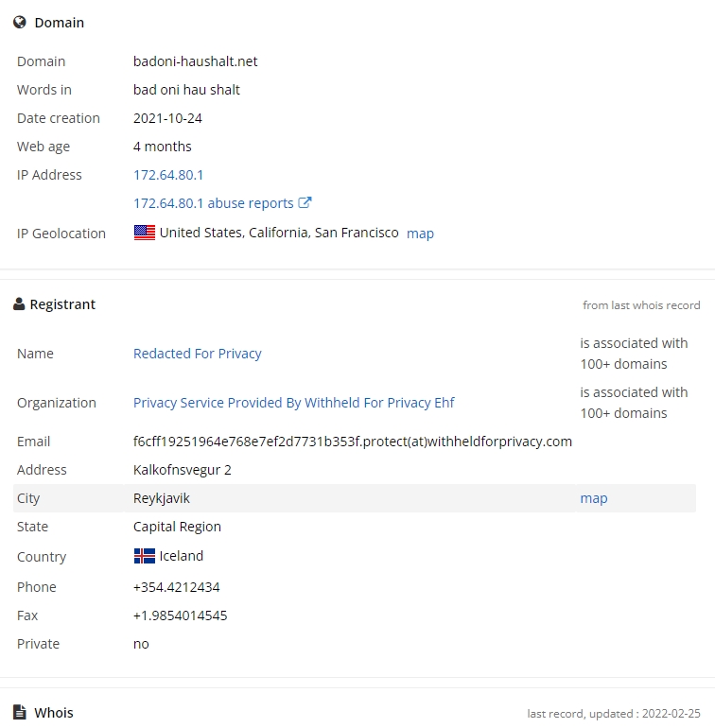Click the globe icon beside Domain heading
The height and width of the screenshot is (728, 715).
[20, 22]
